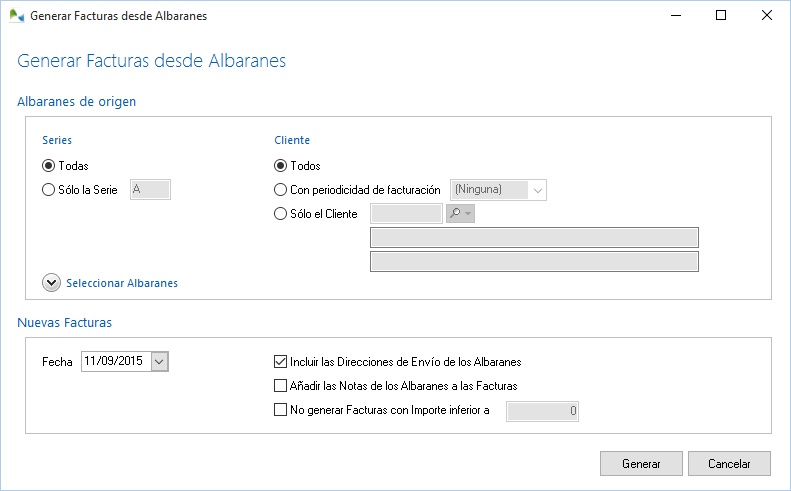Select Con periodicidad de facturación option

pyautogui.click(x=280, y=190)
